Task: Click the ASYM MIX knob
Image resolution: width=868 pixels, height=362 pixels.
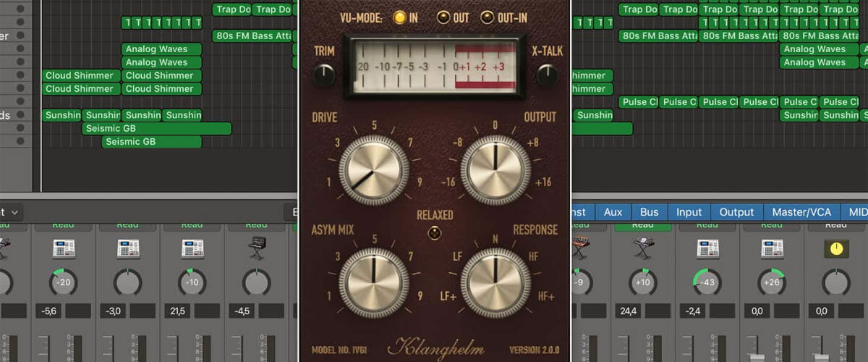Action: [x=374, y=282]
